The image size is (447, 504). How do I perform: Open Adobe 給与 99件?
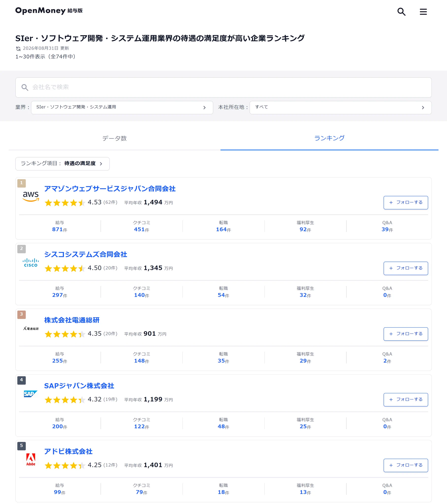60,489
